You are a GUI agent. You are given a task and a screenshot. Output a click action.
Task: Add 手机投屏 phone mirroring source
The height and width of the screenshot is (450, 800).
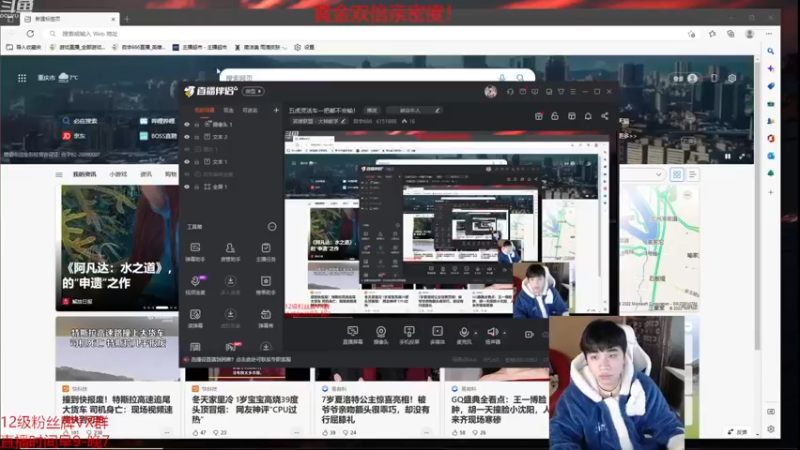409,335
